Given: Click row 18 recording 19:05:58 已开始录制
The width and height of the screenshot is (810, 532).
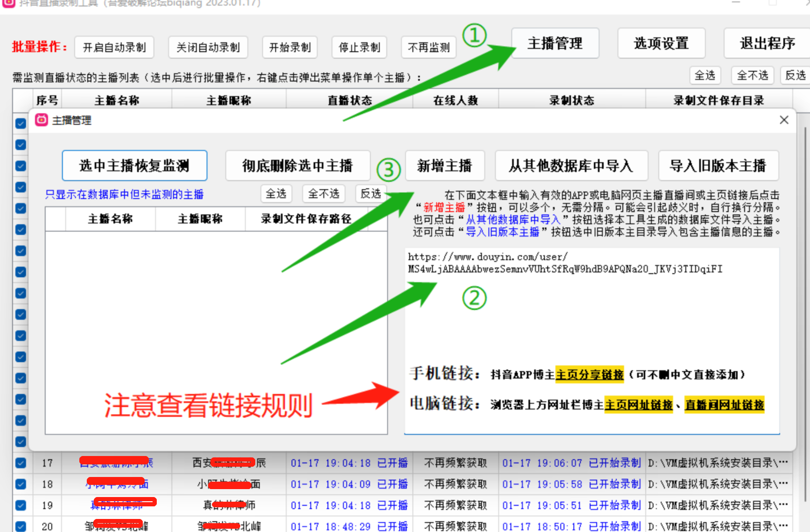Looking at the screenshot, I should 572,484.
